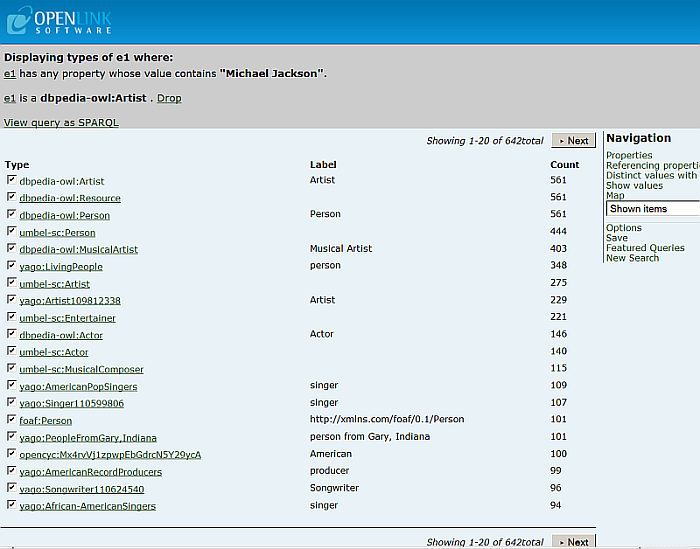Start a New Search
The image size is (700, 549).
[x=632, y=258]
